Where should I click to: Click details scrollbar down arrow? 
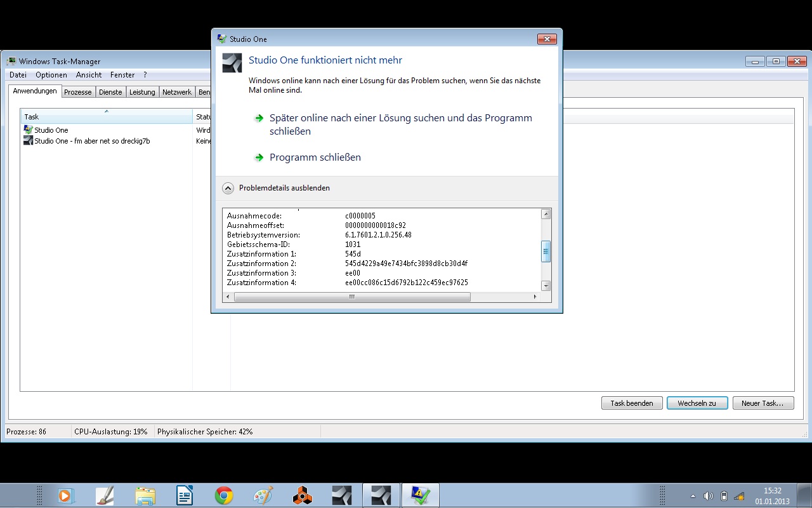point(546,286)
